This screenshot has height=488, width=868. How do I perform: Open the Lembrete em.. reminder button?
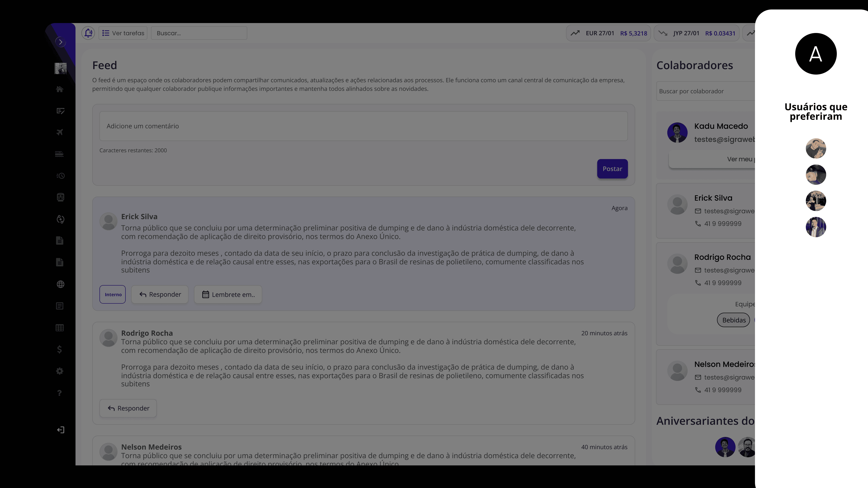pos(228,294)
